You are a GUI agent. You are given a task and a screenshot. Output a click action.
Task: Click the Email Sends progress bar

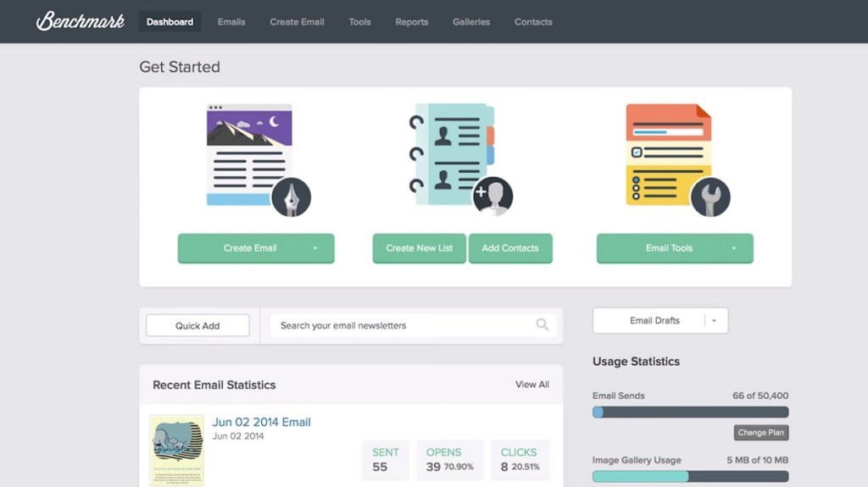(x=690, y=412)
